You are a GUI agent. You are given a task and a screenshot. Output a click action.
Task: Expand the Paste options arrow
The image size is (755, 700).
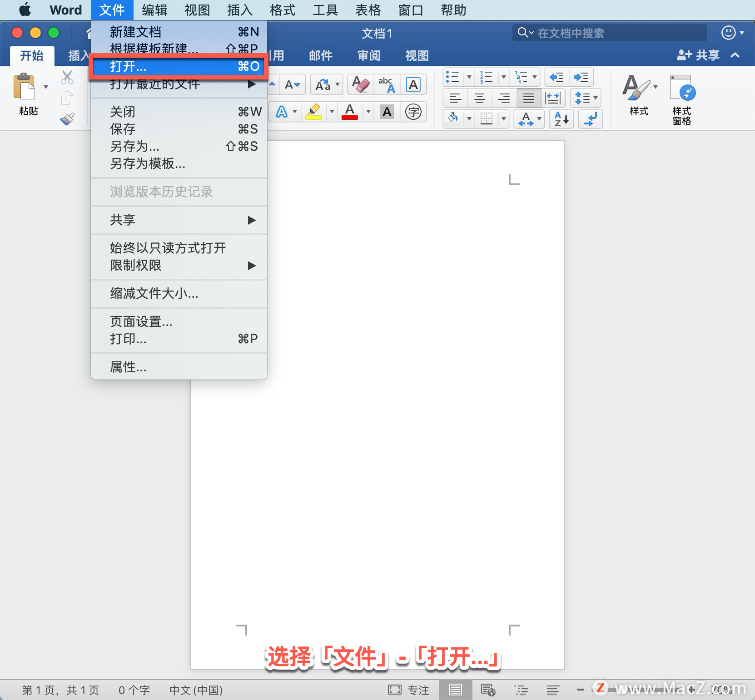pyautogui.click(x=46, y=87)
